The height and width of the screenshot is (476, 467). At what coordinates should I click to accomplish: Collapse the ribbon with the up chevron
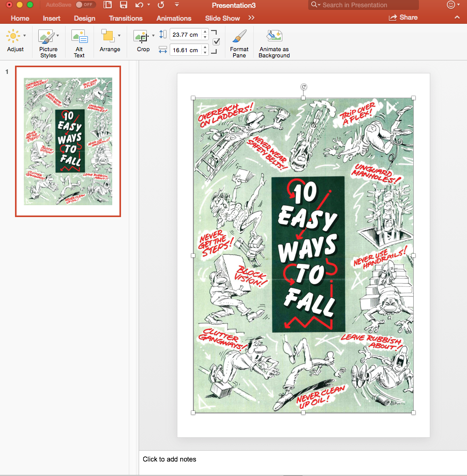pyautogui.click(x=457, y=18)
